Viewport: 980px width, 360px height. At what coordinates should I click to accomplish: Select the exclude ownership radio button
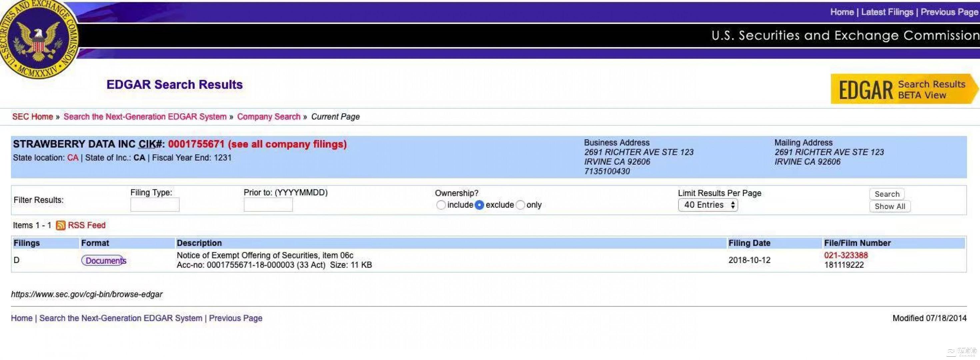click(480, 205)
